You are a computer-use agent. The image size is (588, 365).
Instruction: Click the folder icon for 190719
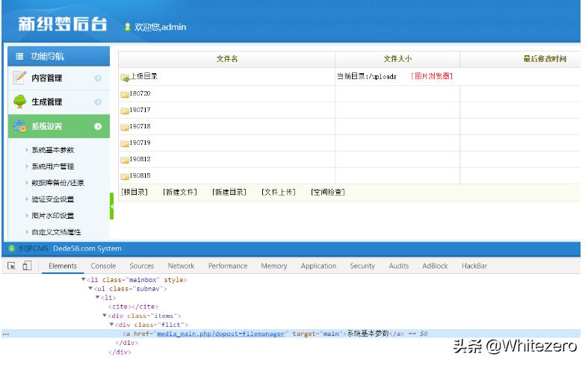[125, 143]
